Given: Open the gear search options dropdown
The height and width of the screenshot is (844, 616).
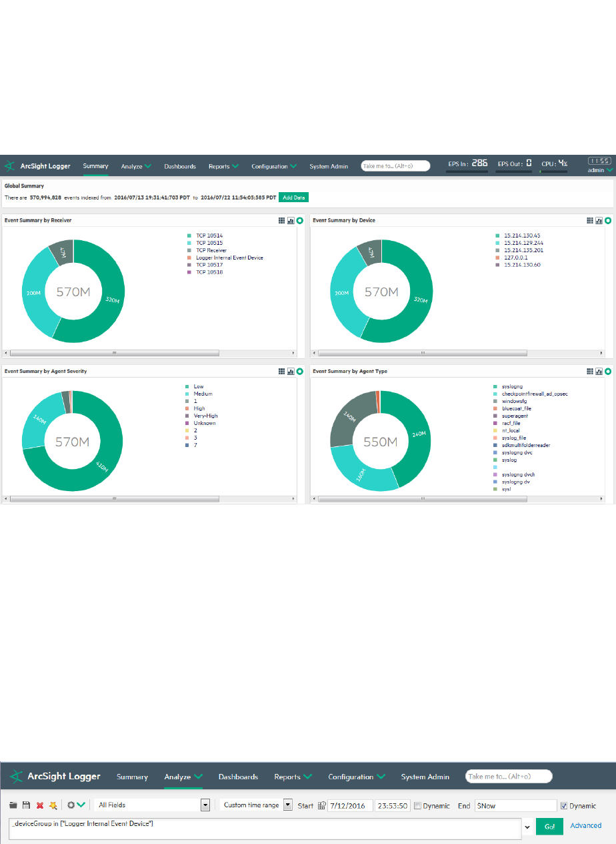Looking at the screenshot, I should click(76, 805).
